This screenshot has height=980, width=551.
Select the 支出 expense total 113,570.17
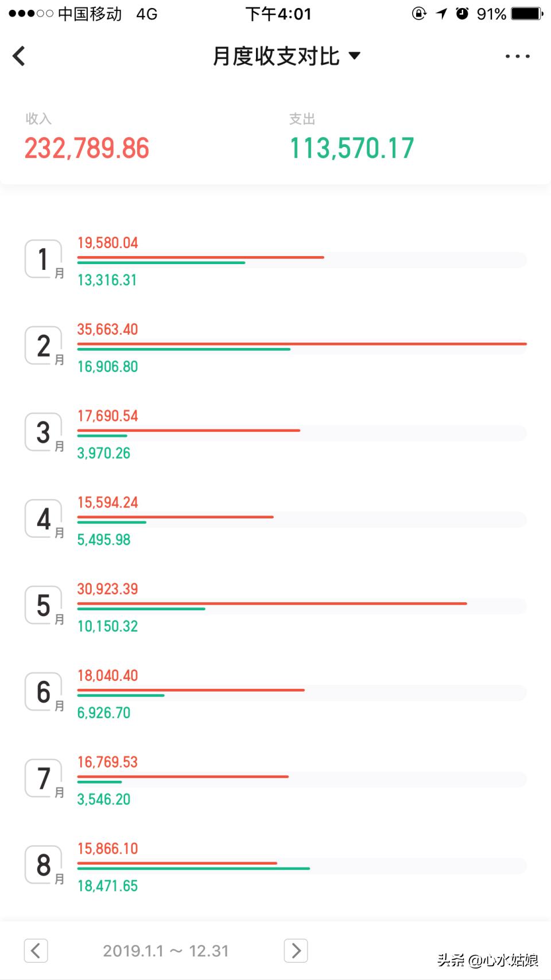[x=351, y=148]
